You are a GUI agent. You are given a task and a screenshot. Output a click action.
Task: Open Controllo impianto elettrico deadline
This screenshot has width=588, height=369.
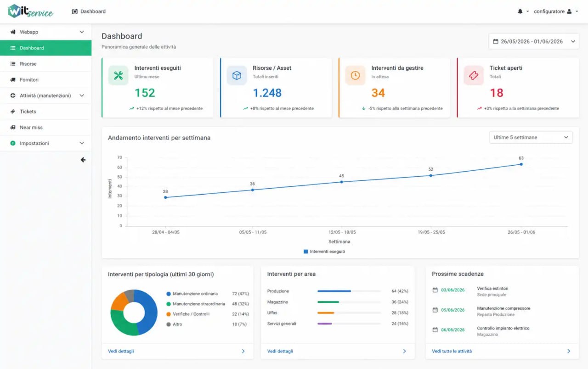click(x=503, y=328)
